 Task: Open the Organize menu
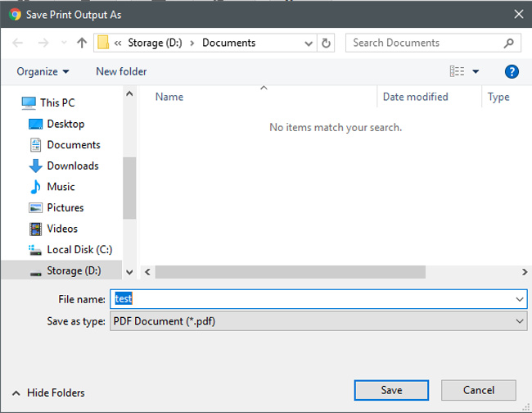[x=43, y=72]
